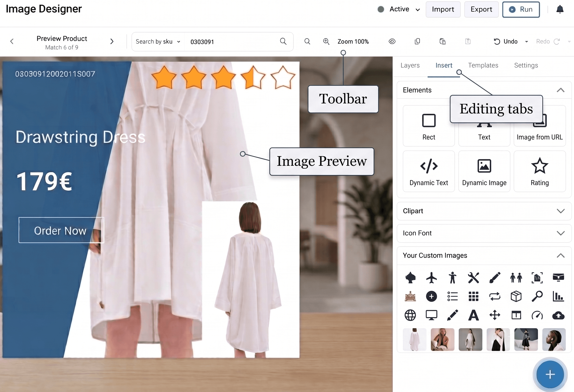Image resolution: width=574 pixels, height=392 pixels.
Task: Click the notification bell icon
Action: click(560, 9)
